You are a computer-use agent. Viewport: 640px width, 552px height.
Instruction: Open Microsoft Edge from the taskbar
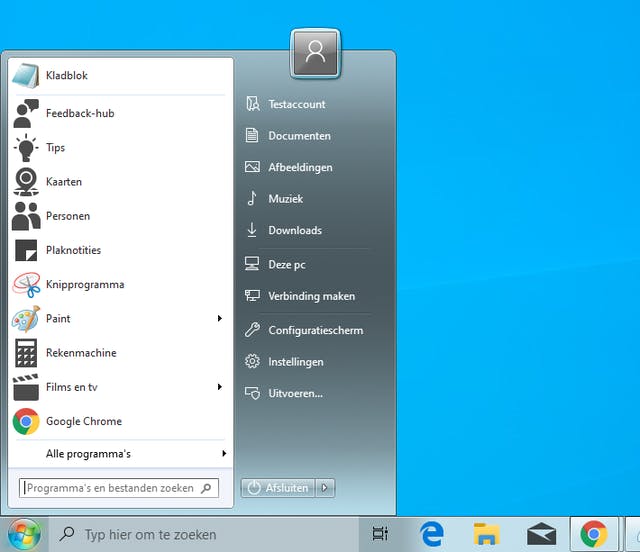(x=432, y=534)
